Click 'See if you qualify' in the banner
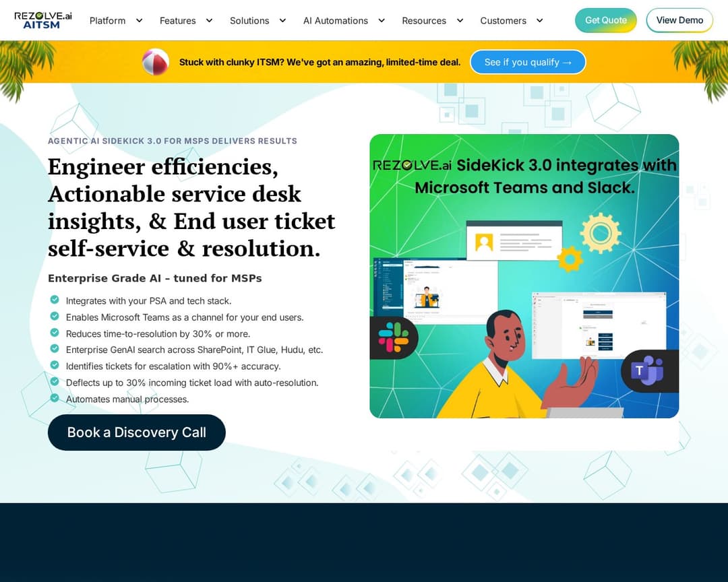The height and width of the screenshot is (582, 728). 528,62
